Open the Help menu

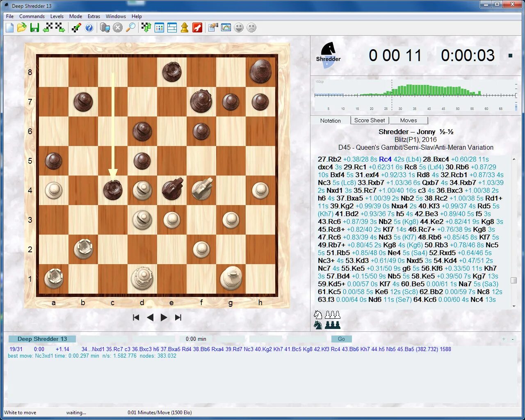(137, 16)
